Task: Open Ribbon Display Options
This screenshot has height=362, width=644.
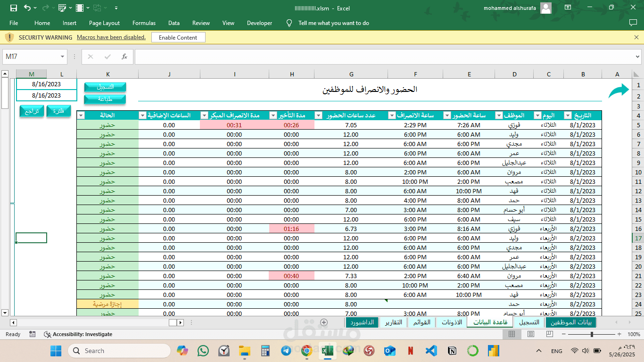Action: (x=568, y=8)
